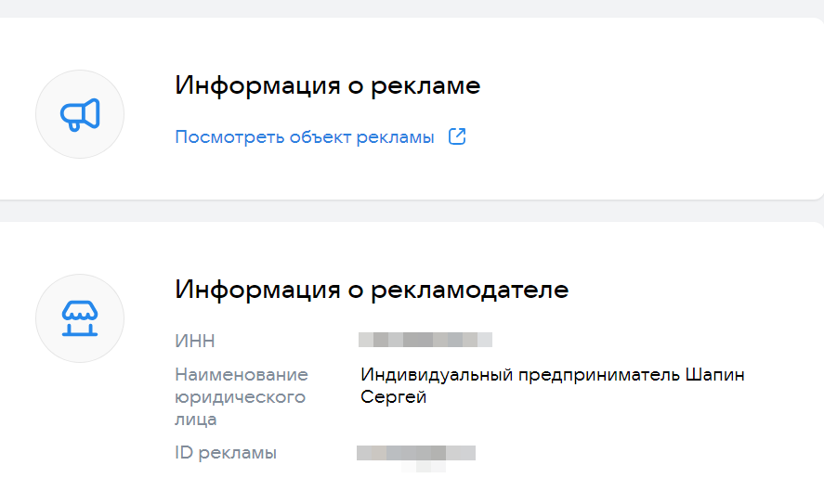Click the 'ID рекламы' field label

(226, 453)
